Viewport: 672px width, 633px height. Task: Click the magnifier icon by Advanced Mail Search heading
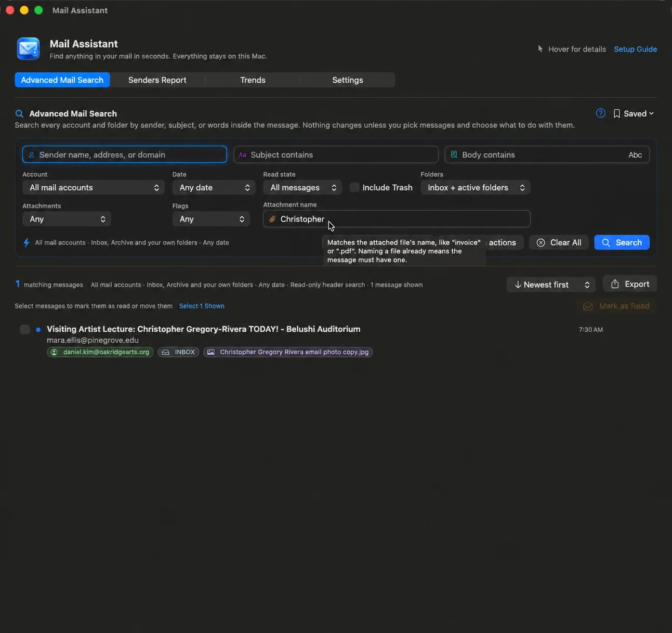[x=19, y=113]
